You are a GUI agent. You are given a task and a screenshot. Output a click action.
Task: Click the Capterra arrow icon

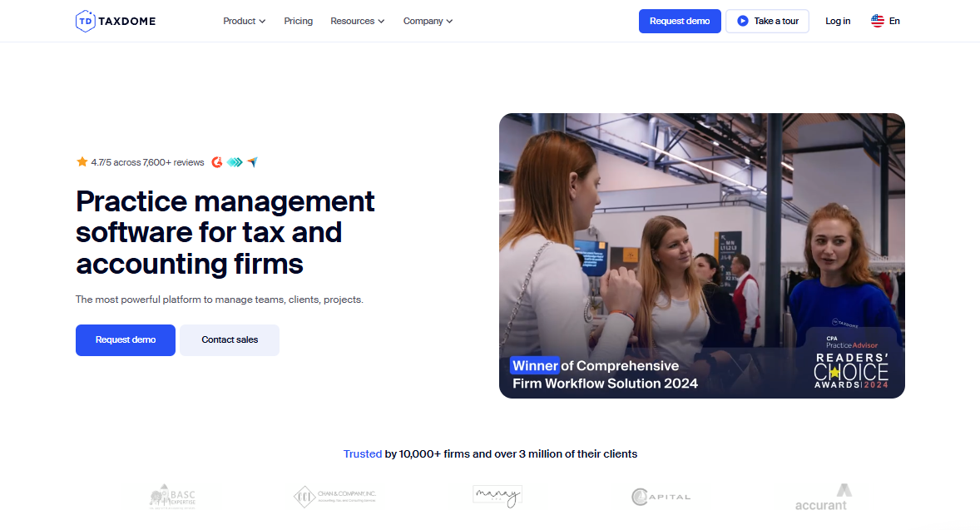(x=253, y=162)
